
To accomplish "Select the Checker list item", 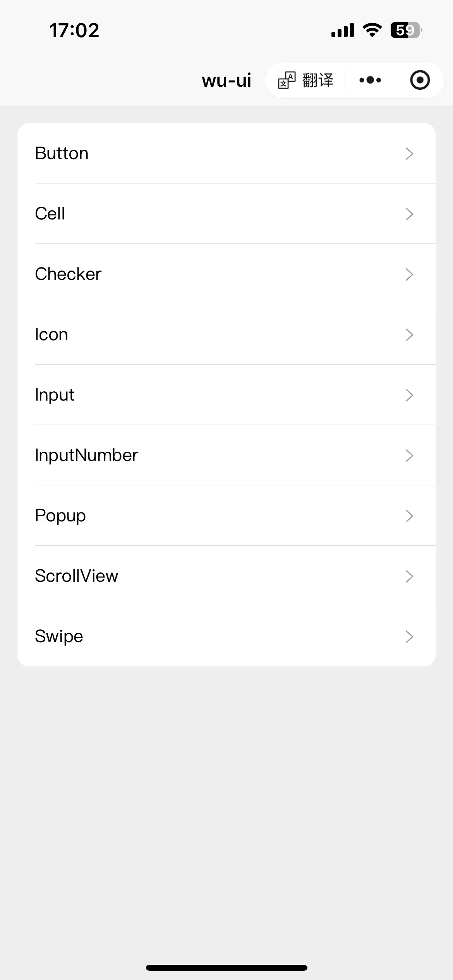I will (x=226, y=274).
